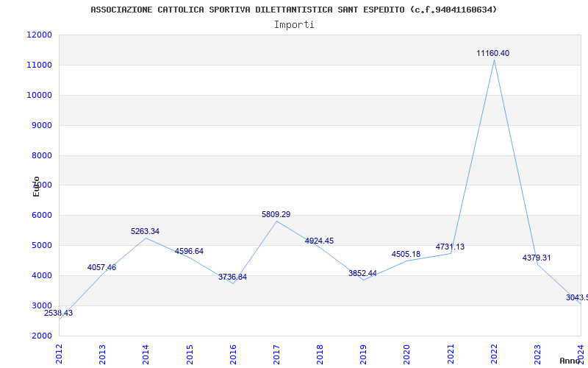Click the year 2013 axis label
This screenshot has width=588, height=368.
pyautogui.click(x=102, y=354)
